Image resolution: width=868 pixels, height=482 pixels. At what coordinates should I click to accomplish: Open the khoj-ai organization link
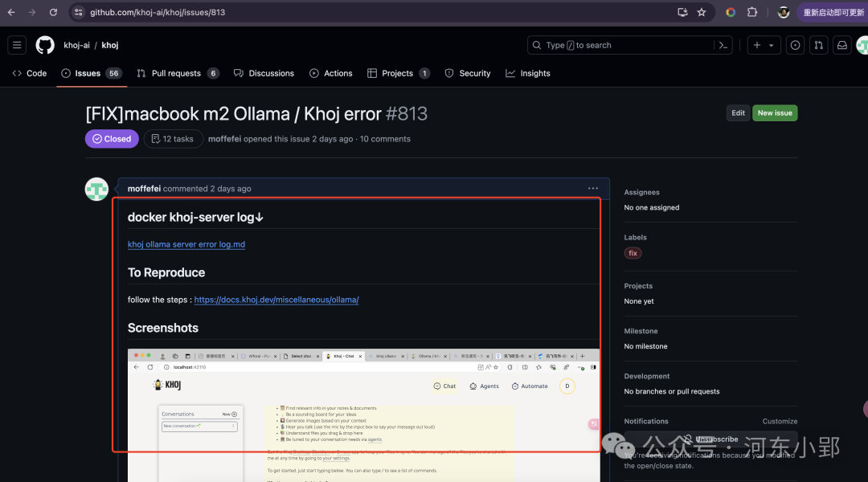coord(76,45)
